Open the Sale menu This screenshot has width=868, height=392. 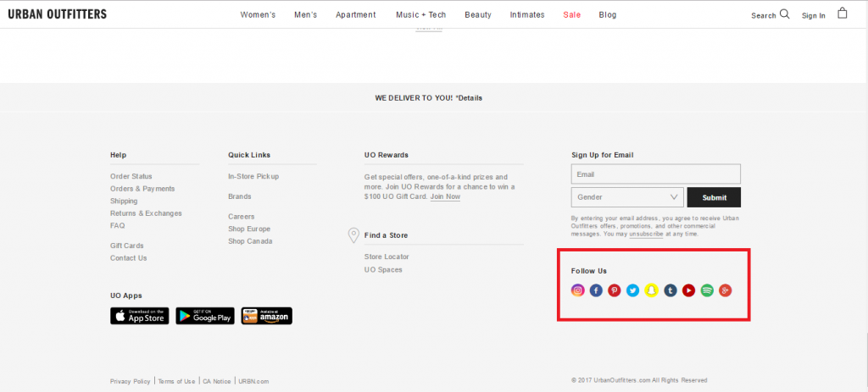coord(572,15)
